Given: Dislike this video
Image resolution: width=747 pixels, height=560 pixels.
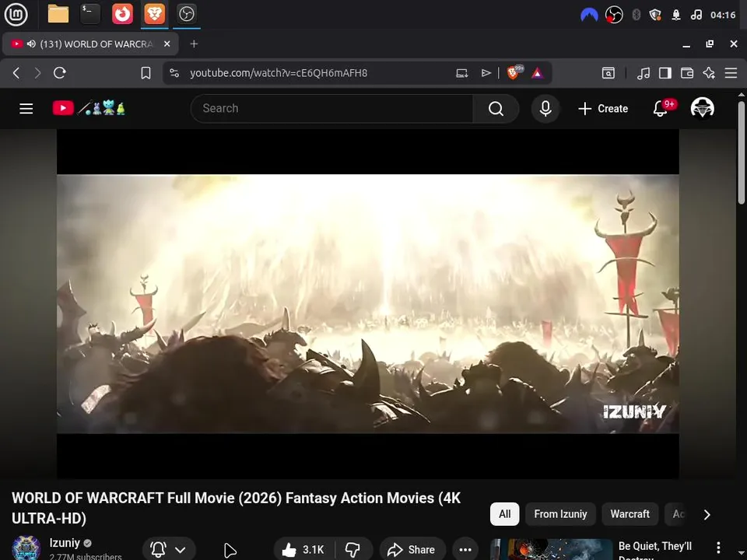Looking at the screenshot, I should [353, 550].
